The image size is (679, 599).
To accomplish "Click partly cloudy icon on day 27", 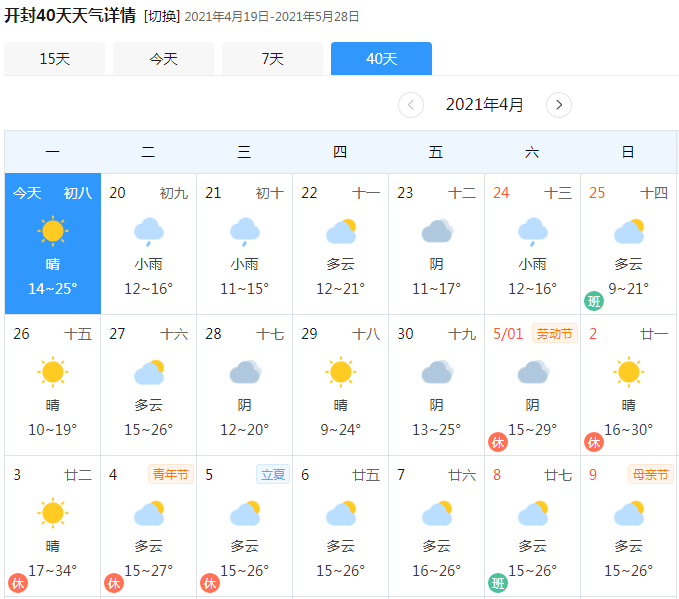I will pyautogui.click(x=149, y=372).
